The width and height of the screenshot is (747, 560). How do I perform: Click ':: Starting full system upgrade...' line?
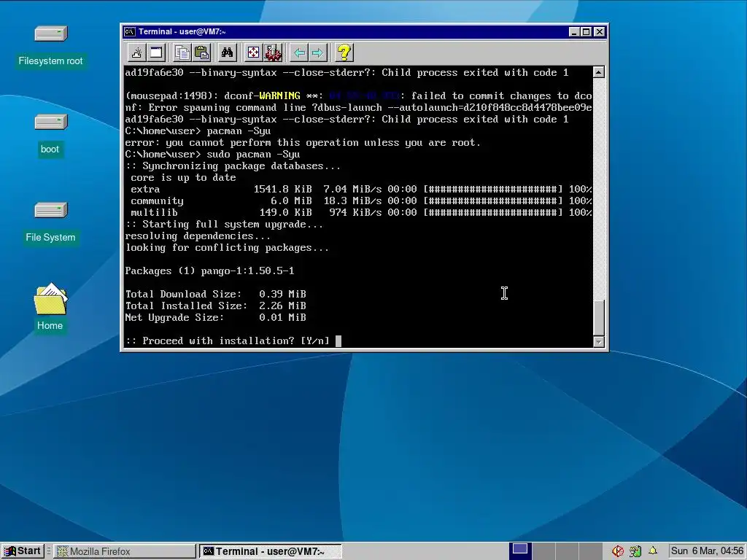click(x=224, y=225)
